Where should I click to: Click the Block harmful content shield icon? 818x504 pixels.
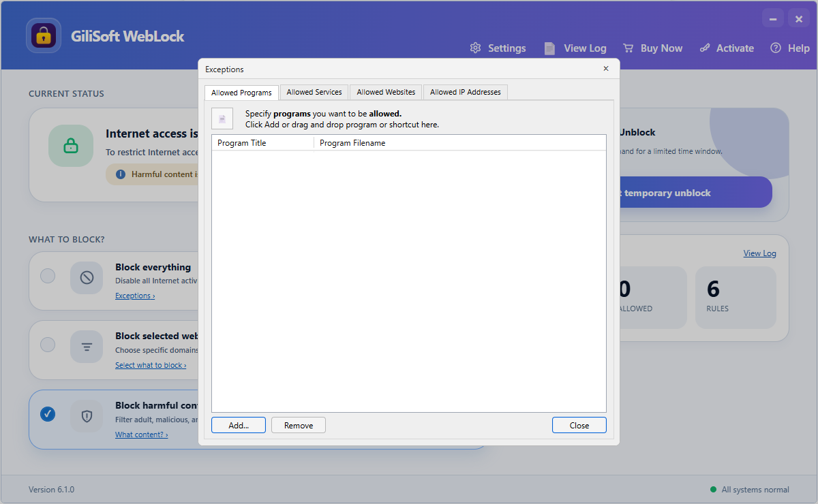point(87,416)
